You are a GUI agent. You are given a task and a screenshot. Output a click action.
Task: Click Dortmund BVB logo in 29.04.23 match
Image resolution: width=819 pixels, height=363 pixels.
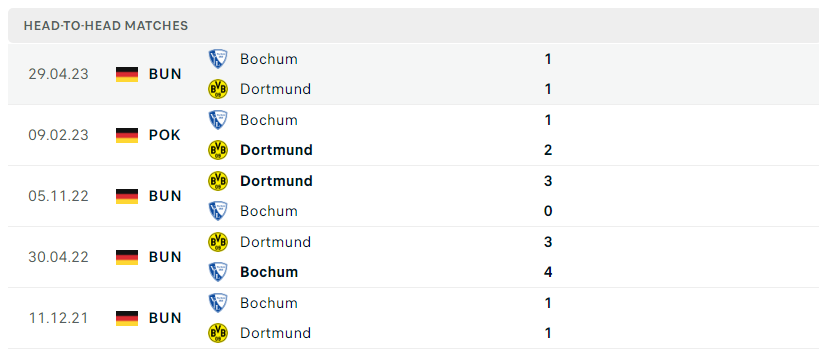[x=218, y=89]
